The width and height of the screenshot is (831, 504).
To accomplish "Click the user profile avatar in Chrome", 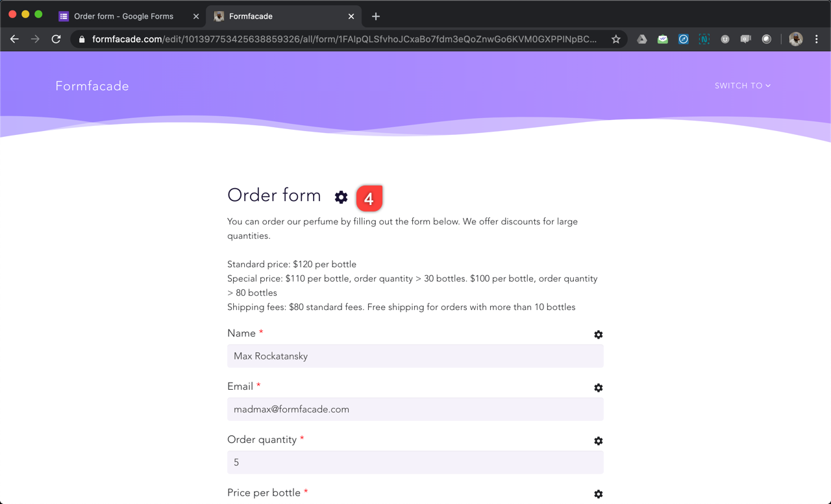I will pyautogui.click(x=796, y=39).
